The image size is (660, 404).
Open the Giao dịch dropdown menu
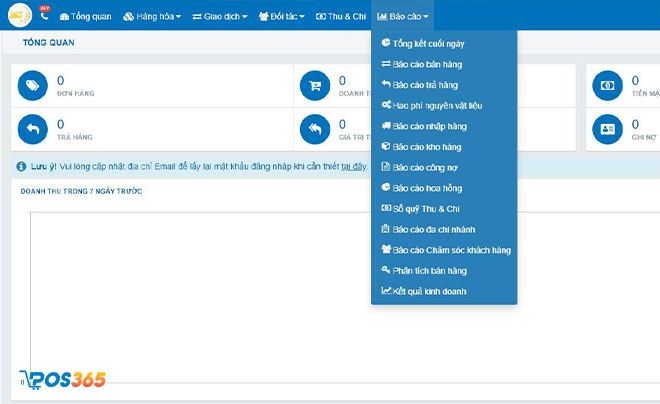click(218, 17)
